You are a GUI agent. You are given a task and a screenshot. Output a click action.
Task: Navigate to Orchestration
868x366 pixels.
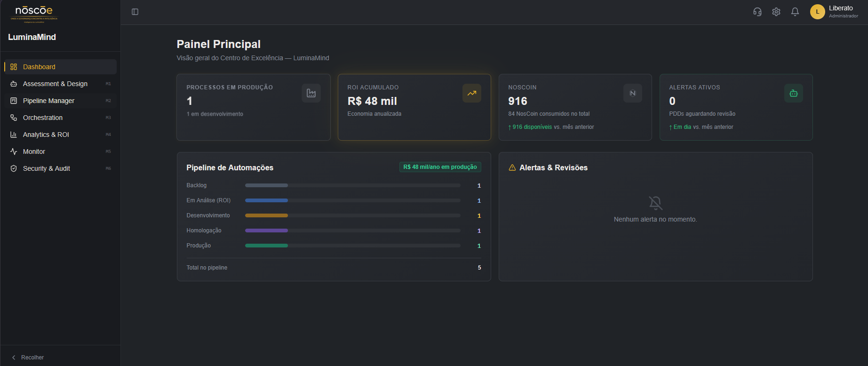pos(60,118)
